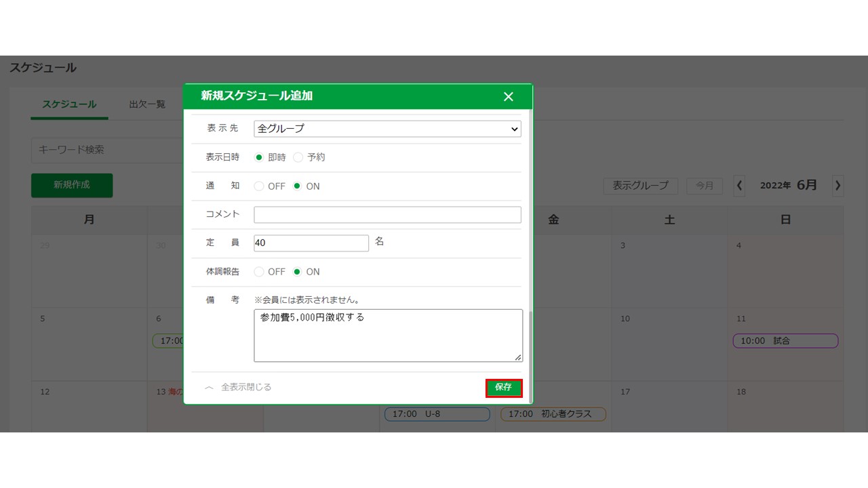The height and width of the screenshot is (488, 868).
Task: Click calendar date 18
Action: pyautogui.click(x=741, y=392)
